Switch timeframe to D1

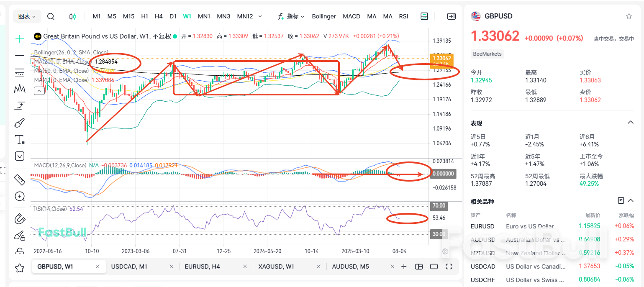pyautogui.click(x=173, y=16)
